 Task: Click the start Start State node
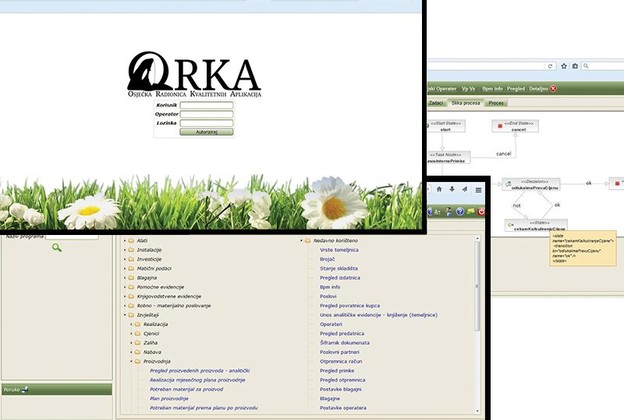(445, 126)
